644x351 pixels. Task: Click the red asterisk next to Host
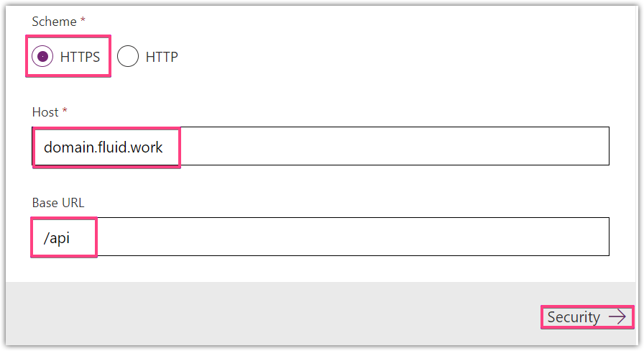[65, 111]
